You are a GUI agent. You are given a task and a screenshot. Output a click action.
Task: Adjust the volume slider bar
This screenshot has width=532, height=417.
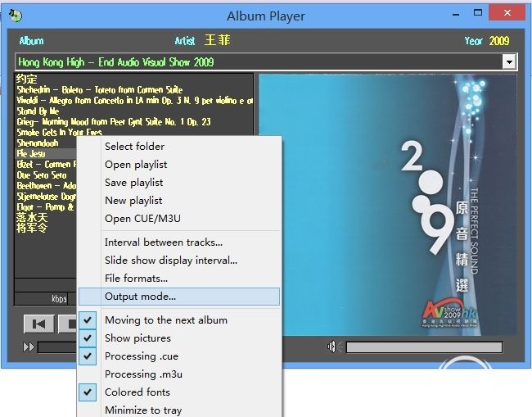(424, 347)
